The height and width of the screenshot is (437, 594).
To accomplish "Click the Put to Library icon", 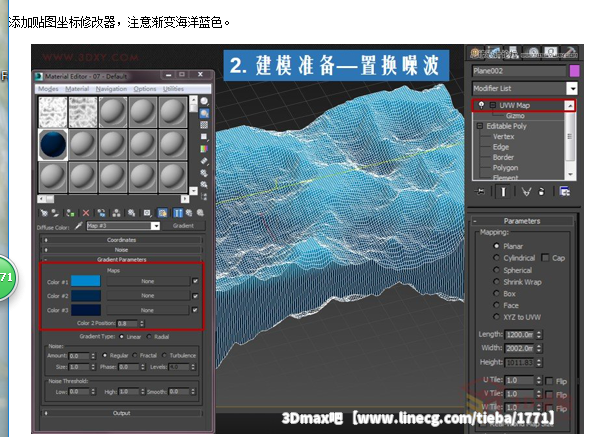I will (131, 213).
